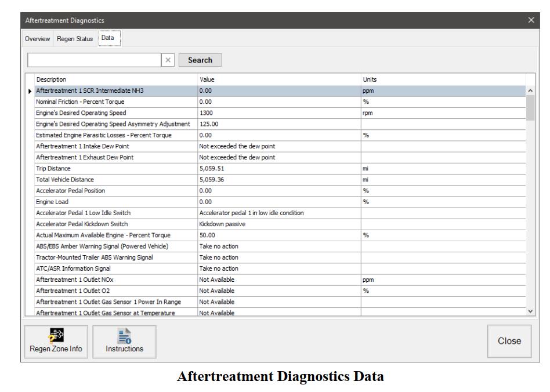
Task: Click the value 50.00 cell
Action: (x=279, y=235)
